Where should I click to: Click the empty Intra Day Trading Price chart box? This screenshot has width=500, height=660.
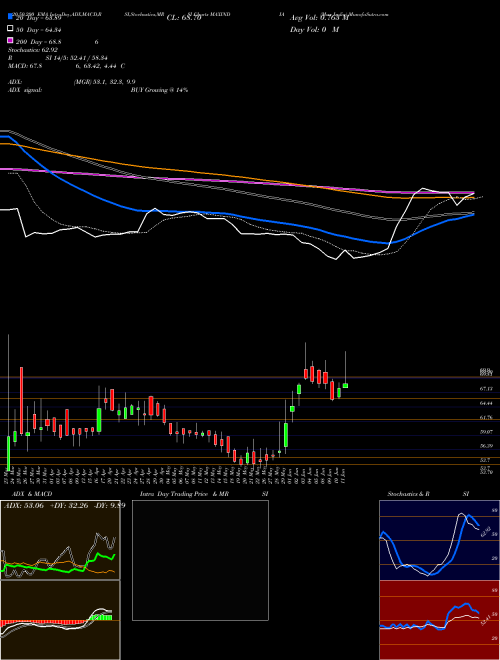(x=200, y=560)
